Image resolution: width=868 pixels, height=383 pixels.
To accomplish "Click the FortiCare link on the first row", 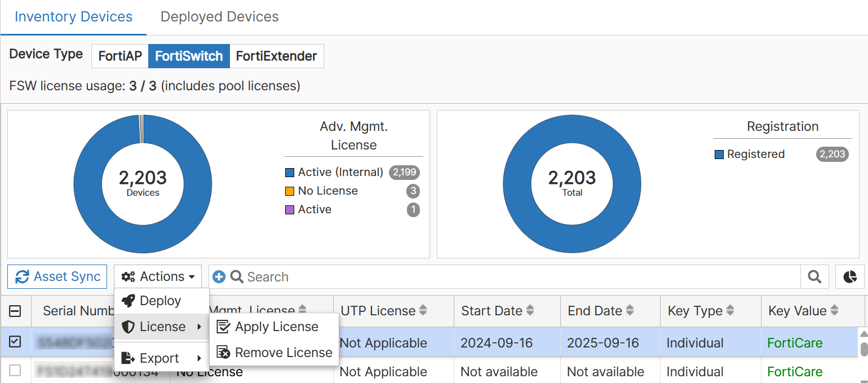I will [x=795, y=342].
